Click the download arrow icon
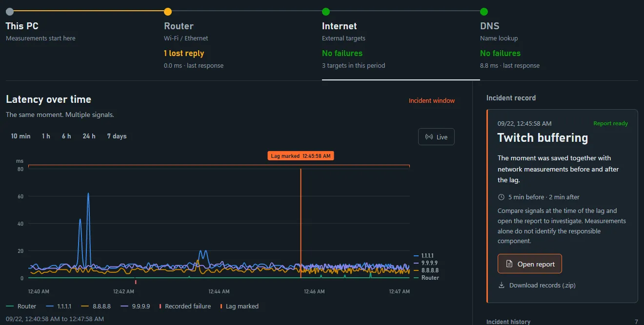Viewport: 644px width, 325px height. [501, 286]
